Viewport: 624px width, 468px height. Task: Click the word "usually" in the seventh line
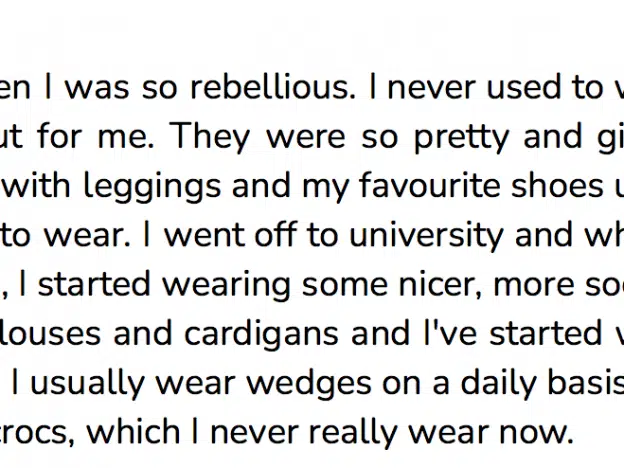coord(87,384)
